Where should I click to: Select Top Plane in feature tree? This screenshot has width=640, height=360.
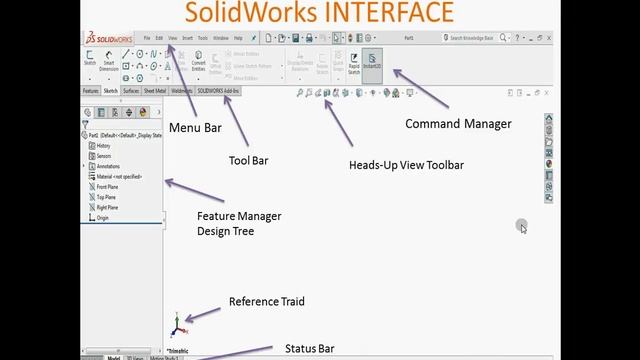pos(102,197)
